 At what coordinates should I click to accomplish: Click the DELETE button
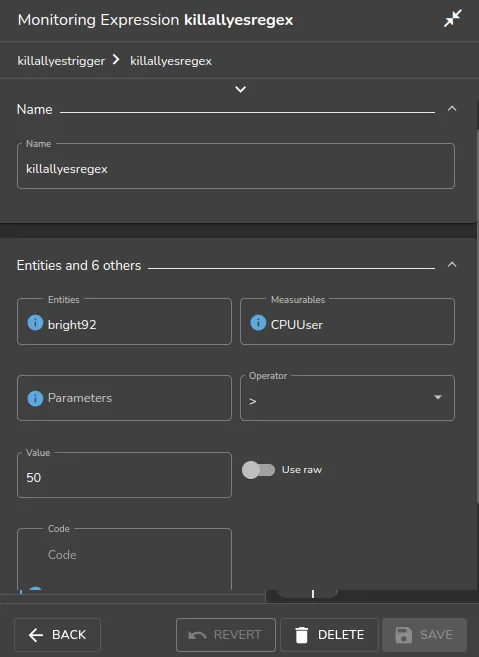click(x=329, y=635)
